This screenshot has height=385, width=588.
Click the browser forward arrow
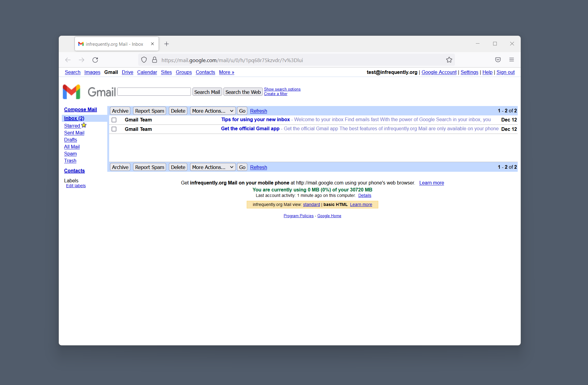click(x=82, y=60)
